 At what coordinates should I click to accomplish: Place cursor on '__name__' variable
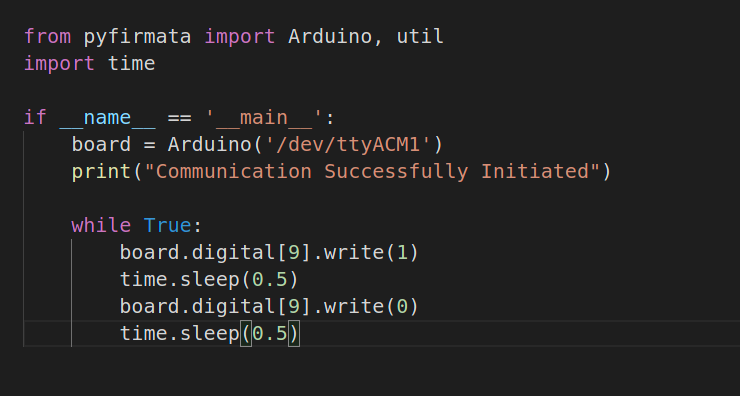tap(108, 118)
